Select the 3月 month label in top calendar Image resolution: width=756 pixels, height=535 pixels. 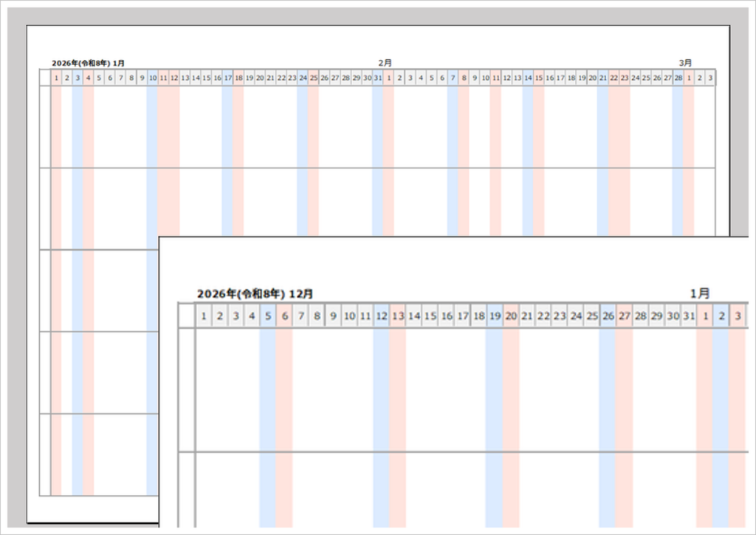686,64
